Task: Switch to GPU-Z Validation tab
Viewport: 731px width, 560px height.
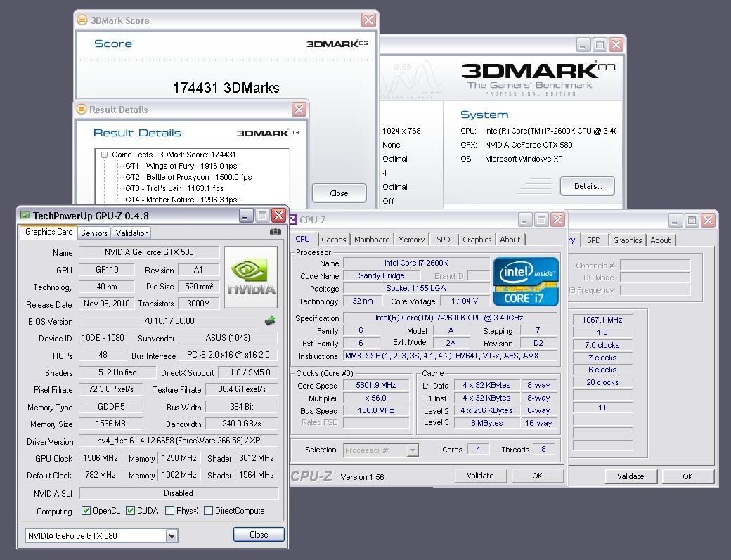Action: [132, 233]
